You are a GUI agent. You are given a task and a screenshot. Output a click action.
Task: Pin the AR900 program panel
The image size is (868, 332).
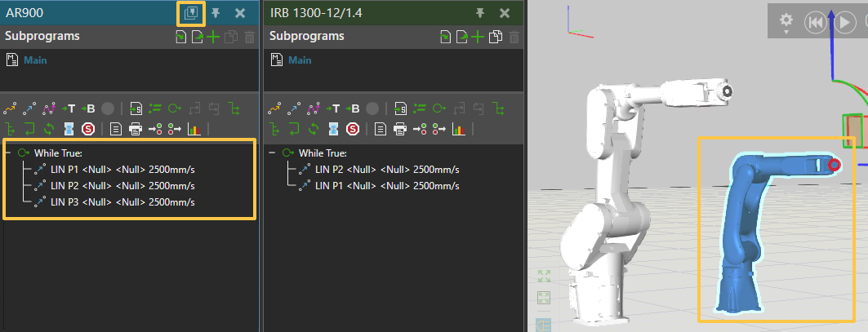[x=216, y=13]
